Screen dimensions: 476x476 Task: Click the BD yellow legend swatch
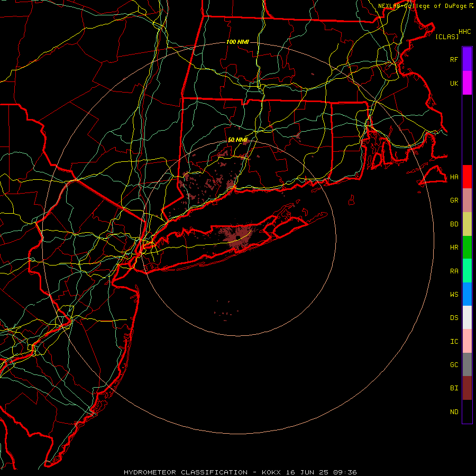point(467,224)
